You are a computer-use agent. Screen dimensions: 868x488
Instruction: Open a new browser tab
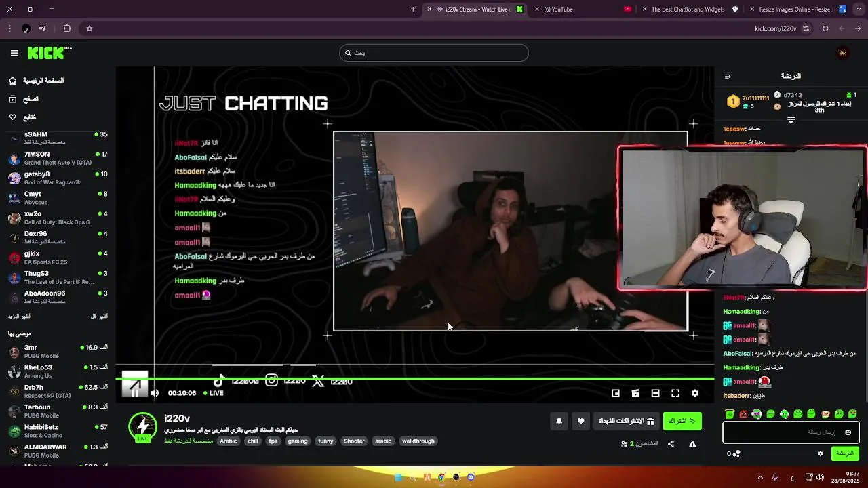tap(413, 9)
